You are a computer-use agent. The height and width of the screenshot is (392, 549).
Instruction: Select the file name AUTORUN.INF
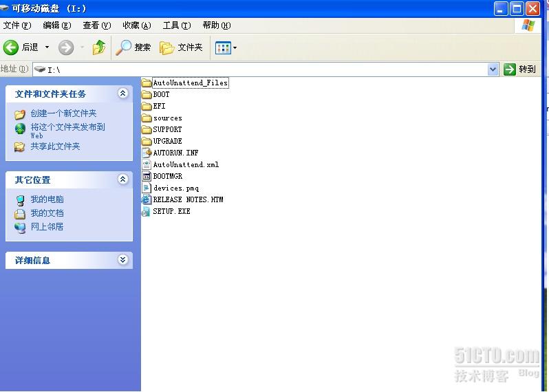175,153
